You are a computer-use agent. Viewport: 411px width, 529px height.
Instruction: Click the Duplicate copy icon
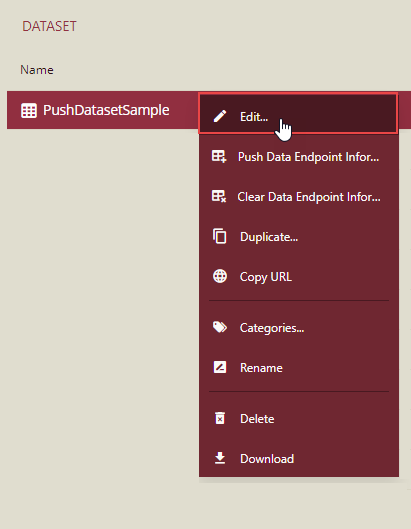click(x=220, y=236)
